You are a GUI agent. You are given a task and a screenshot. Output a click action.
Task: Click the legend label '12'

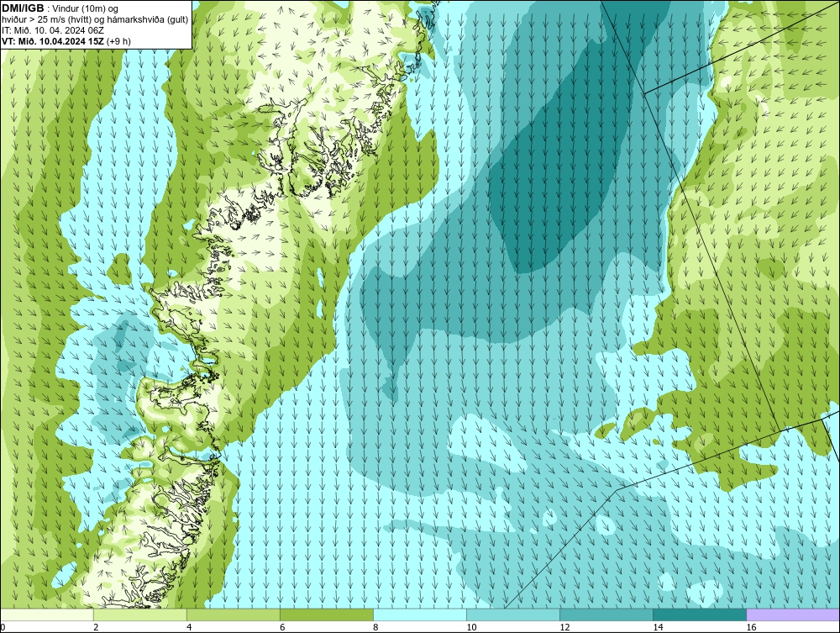click(x=564, y=627)
